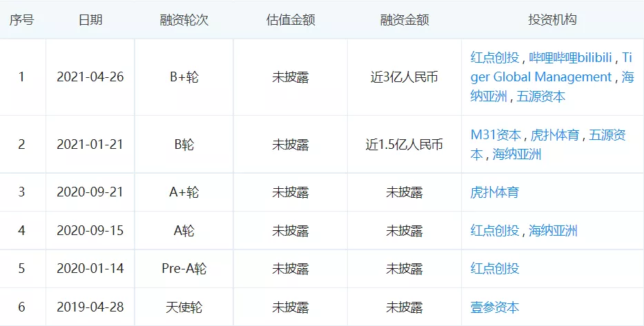Select the date 2019-04-28
This screenshot has width=644, height=326.
tap(90, 307)
